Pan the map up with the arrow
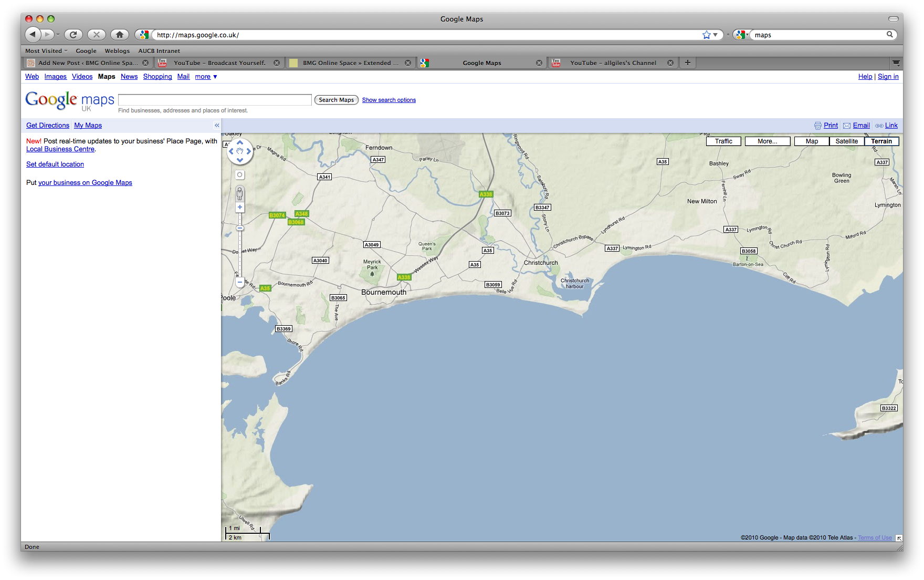This screenshot has width=924, height=580. [x=240, y=142]
